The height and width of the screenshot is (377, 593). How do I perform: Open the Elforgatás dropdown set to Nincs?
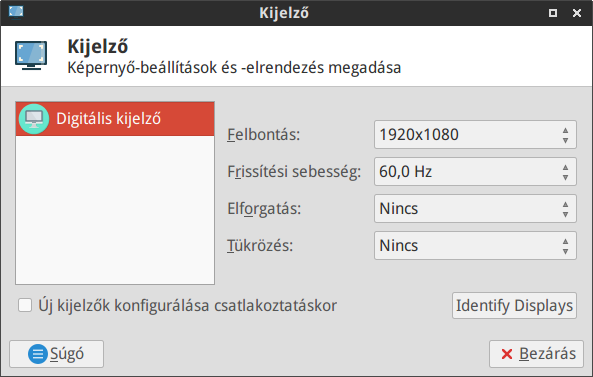click(475, 209)
